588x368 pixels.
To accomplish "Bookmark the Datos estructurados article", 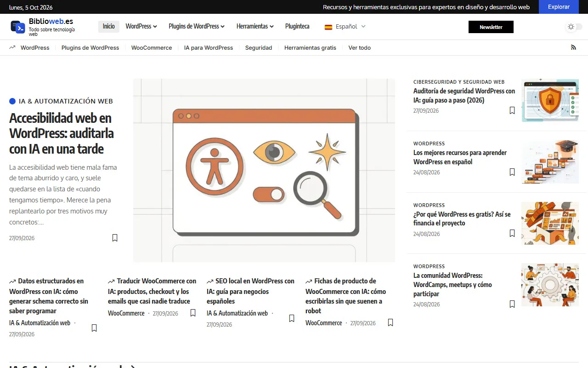I will [94, 328].
